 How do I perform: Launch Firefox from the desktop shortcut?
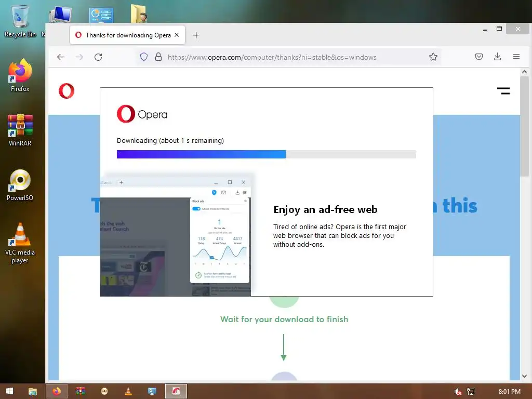[20, 75]
